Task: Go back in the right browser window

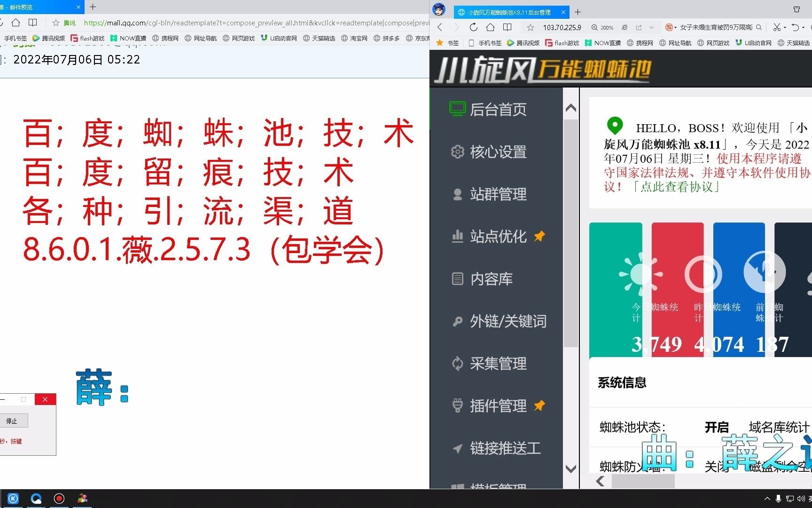Action: [440, 27]
